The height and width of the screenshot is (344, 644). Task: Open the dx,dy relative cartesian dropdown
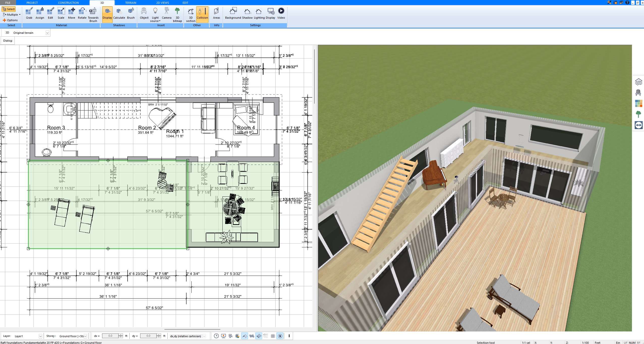pyautogui.click(x=204, y=336)
